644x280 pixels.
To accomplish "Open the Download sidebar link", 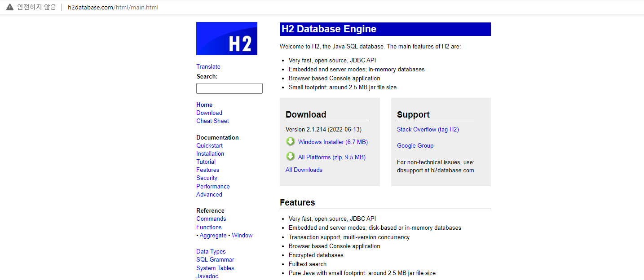I will [x=209, y=113].
